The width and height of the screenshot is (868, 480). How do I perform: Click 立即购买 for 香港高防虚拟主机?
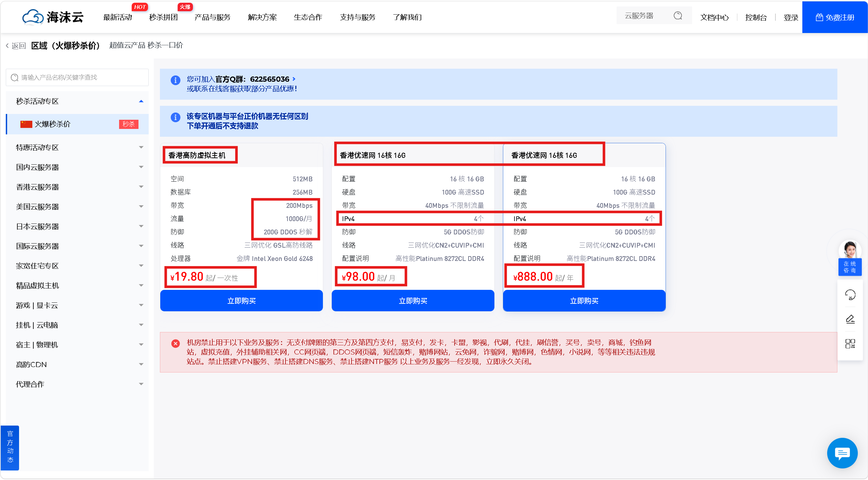click(242, 301)
